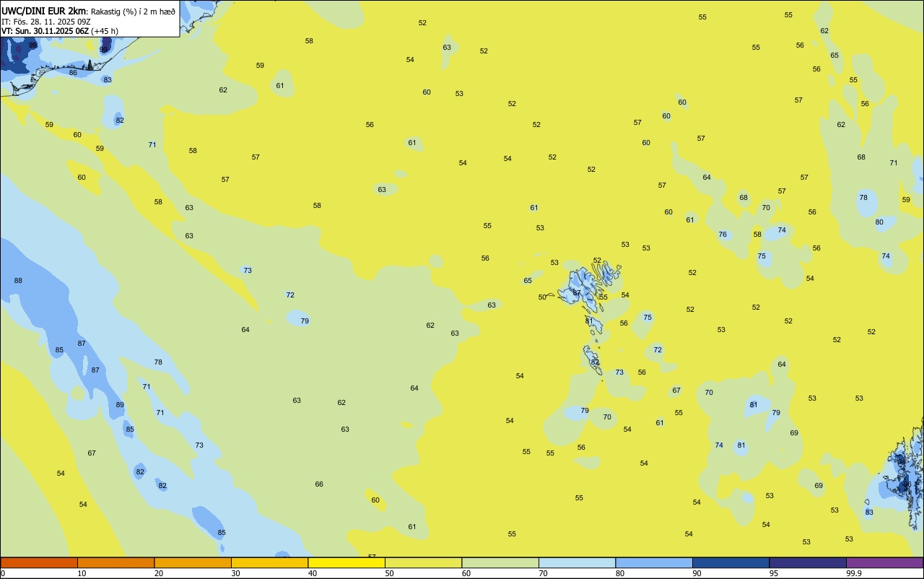Click the purple legend segment above 99.9
The image size is (924, 579).
point(884,562)
